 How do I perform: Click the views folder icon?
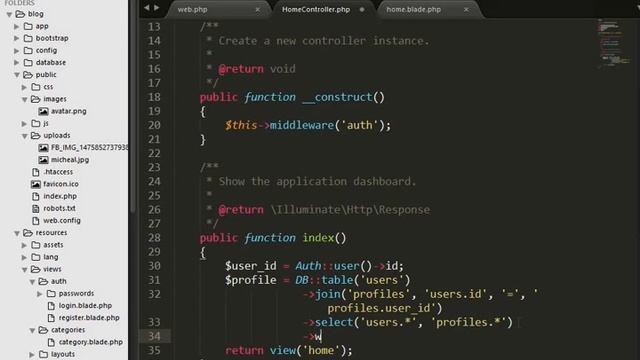coord(36,269)
